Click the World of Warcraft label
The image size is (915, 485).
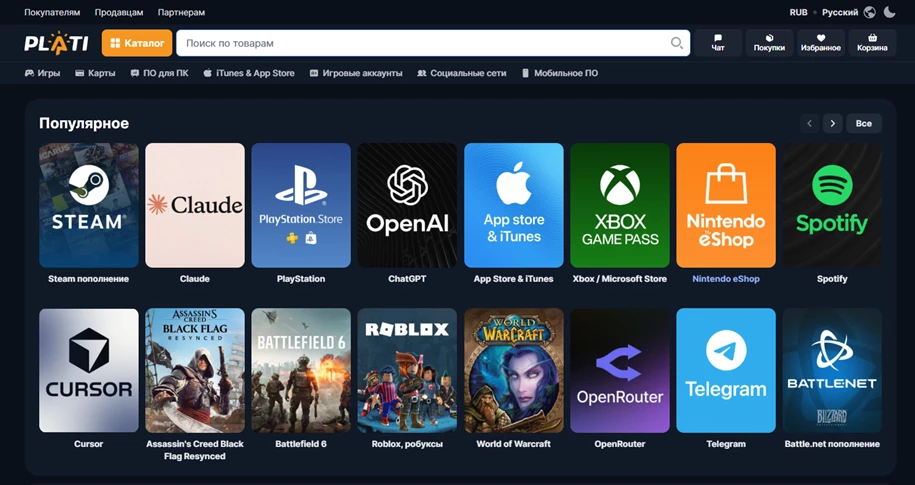(514, 444)
